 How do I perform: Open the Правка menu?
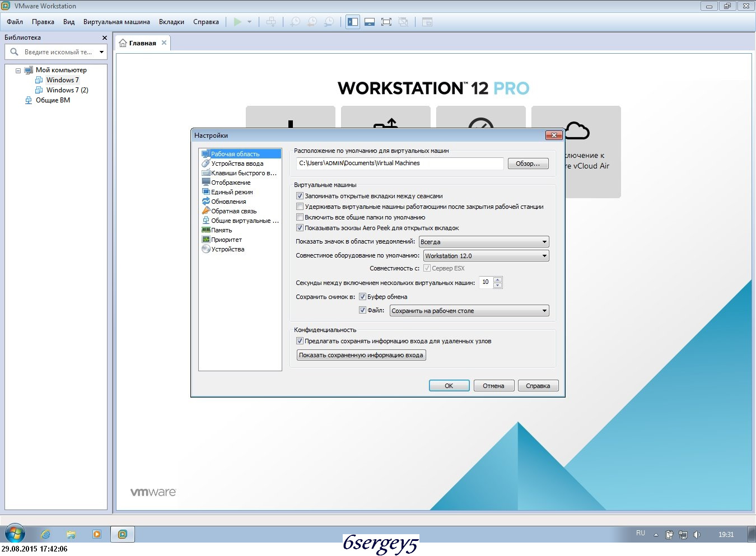click(x=43, y=22)
